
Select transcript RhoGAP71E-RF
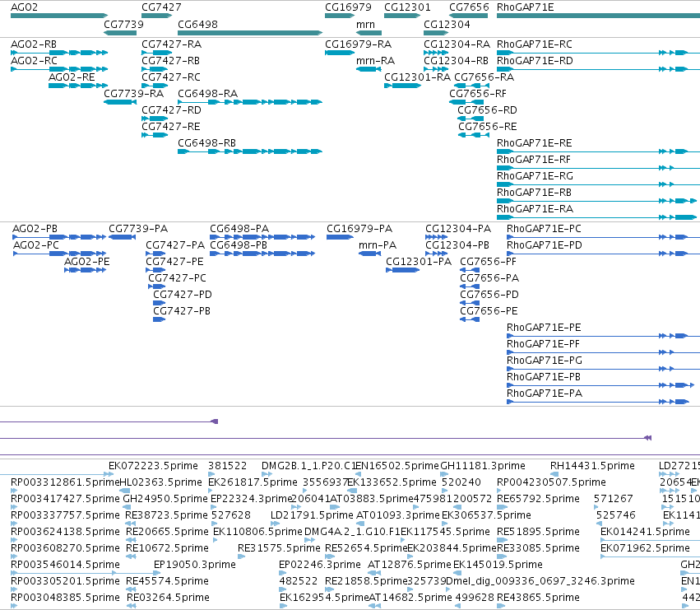coord(534,160)
